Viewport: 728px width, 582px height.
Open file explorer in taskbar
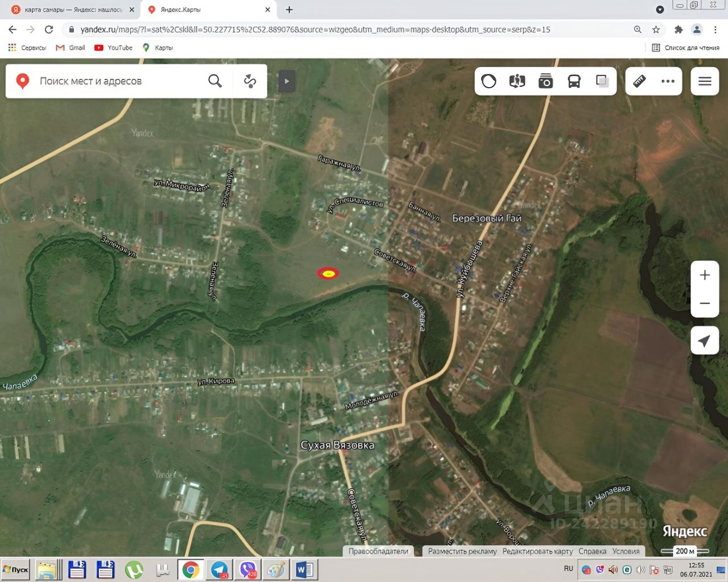click(48, 569)
